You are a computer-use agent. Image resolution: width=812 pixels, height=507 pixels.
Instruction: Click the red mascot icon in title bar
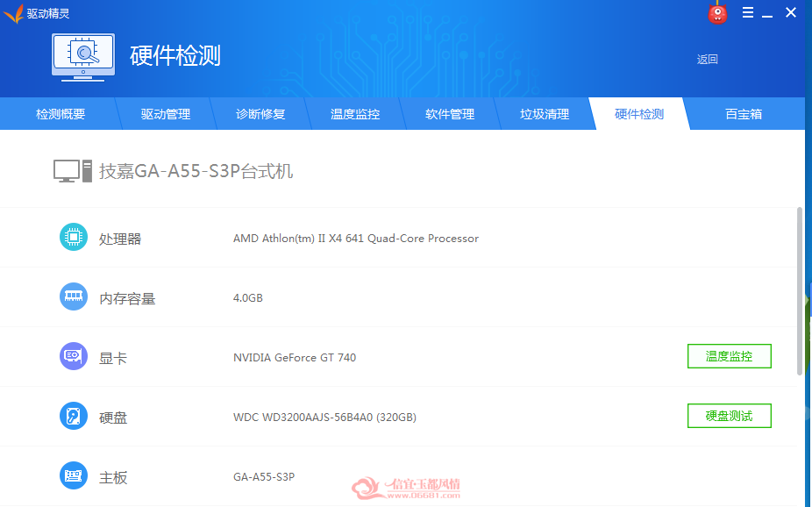point(718,13)
